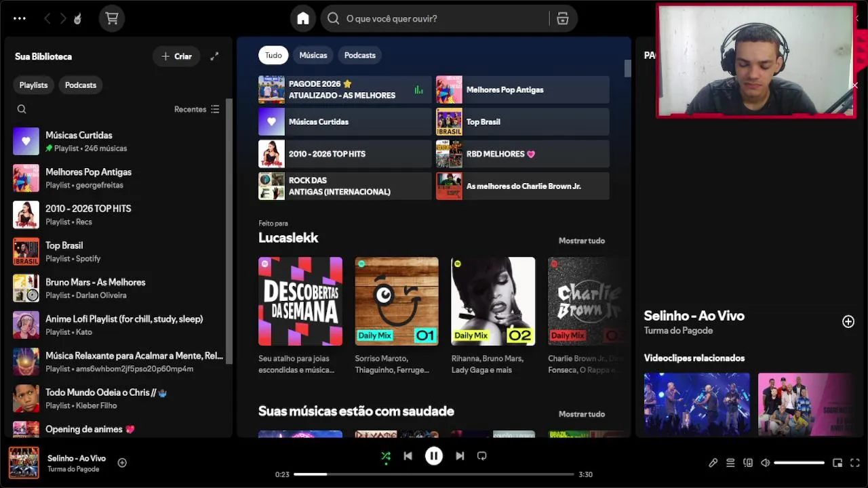
Task: Open Bruno Mars - As Melhores playlist
Action: click(x=118, y=288)
